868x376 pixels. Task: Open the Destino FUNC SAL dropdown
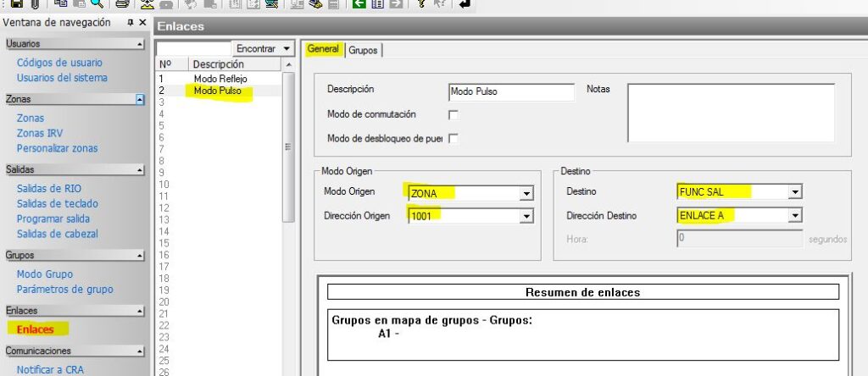coord(795,192)
